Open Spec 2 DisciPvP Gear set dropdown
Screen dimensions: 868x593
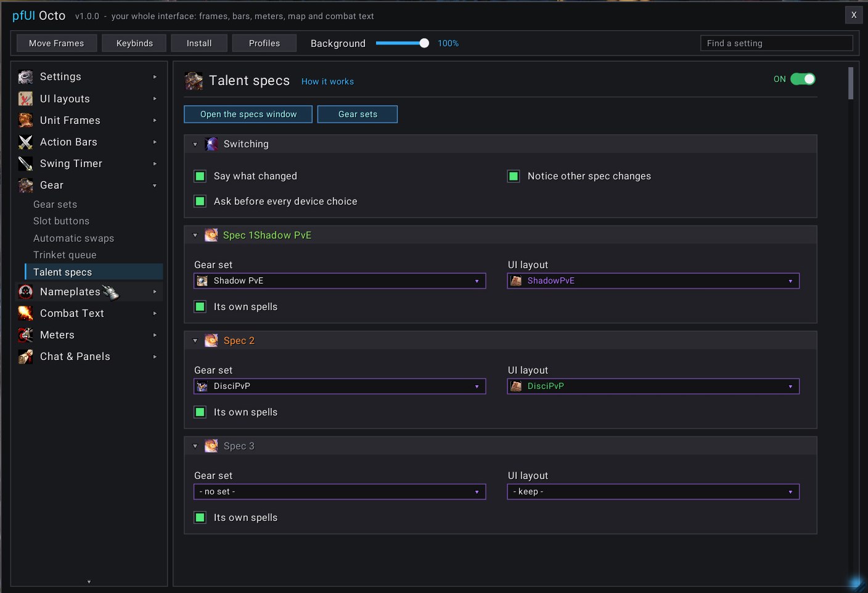tap(340, 386)
